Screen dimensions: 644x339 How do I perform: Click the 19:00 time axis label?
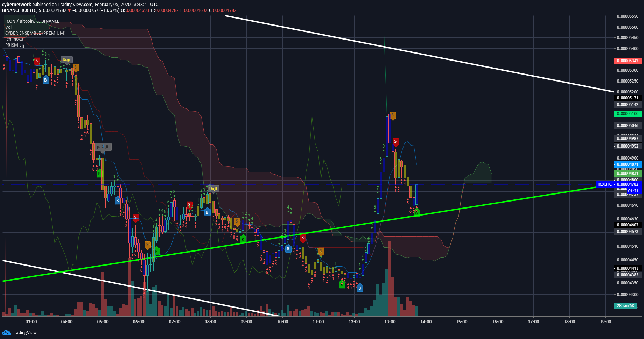(605, 322)
